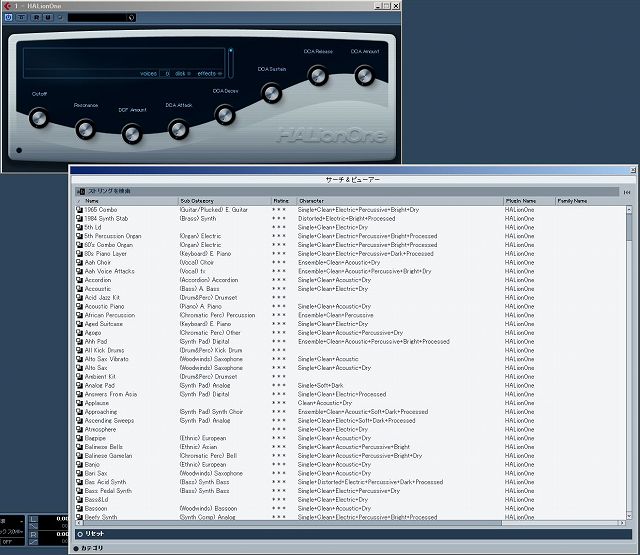
Task: Sort by Character column header
Action: (400, 201)
